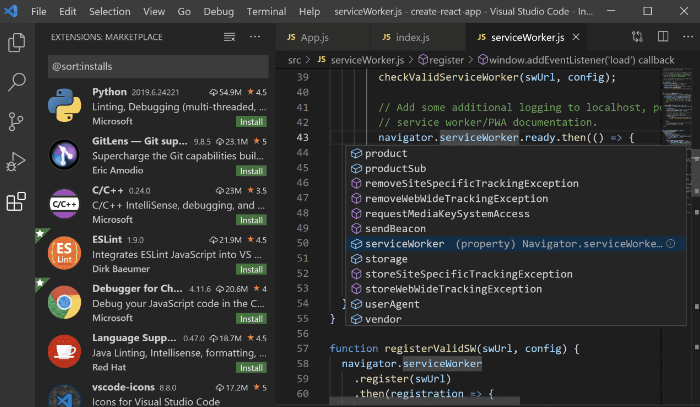Image resolution: width=700 pixels, height=407 pixels.
Task: Click the vscode-icons extension logo
Action: 65,396
